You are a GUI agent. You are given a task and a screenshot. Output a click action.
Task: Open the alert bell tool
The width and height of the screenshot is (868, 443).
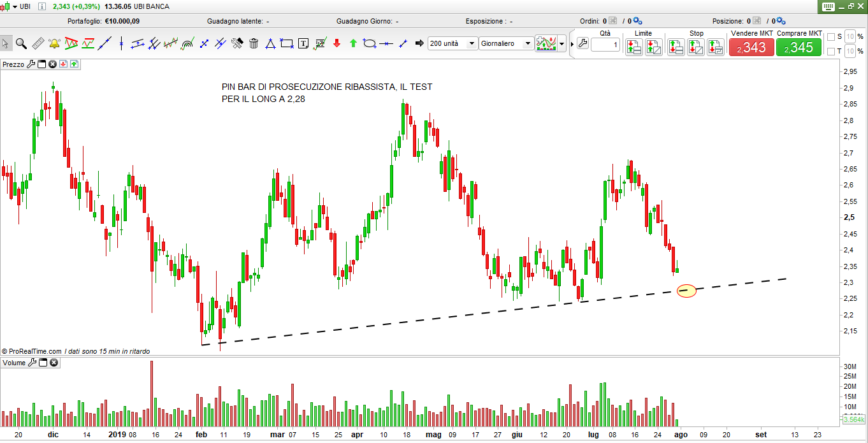tap(54, 43)
